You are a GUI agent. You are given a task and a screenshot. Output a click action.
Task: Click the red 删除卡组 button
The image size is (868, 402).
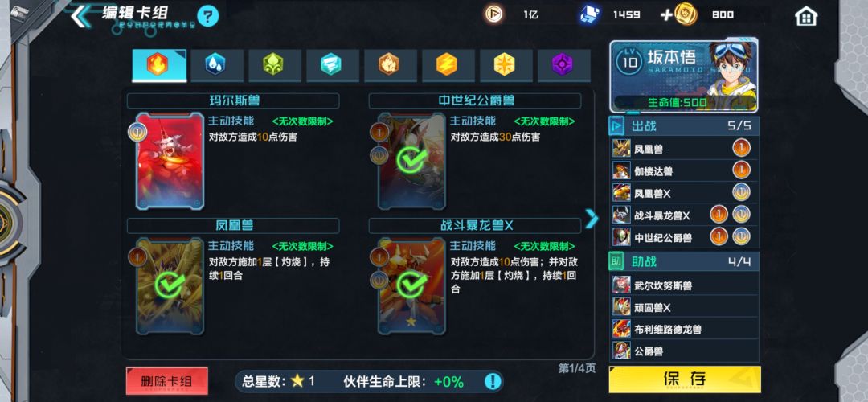coord(166,381)
